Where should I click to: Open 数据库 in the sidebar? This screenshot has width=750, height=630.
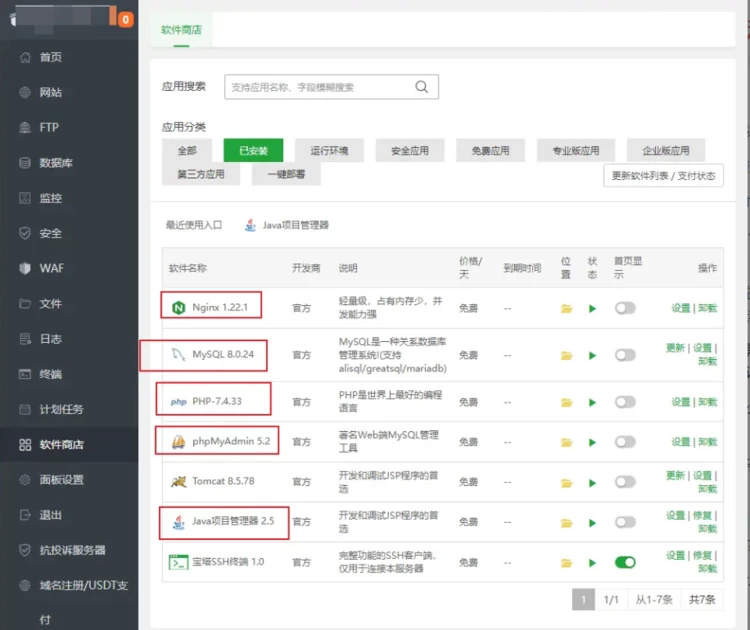point(56,163)
